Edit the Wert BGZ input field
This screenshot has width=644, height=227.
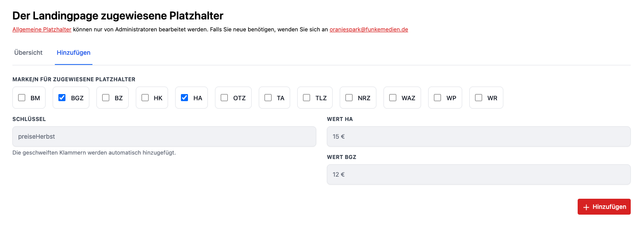[479, 174]
